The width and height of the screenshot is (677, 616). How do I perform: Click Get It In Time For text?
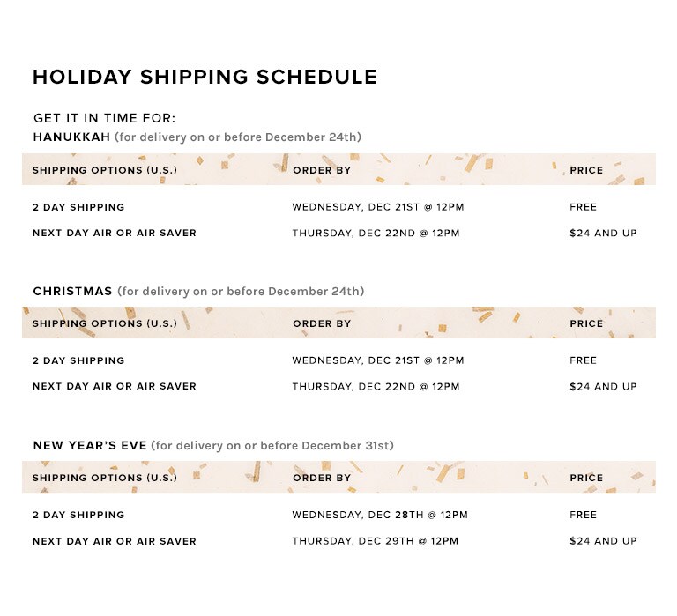click(x=105, y=118)
